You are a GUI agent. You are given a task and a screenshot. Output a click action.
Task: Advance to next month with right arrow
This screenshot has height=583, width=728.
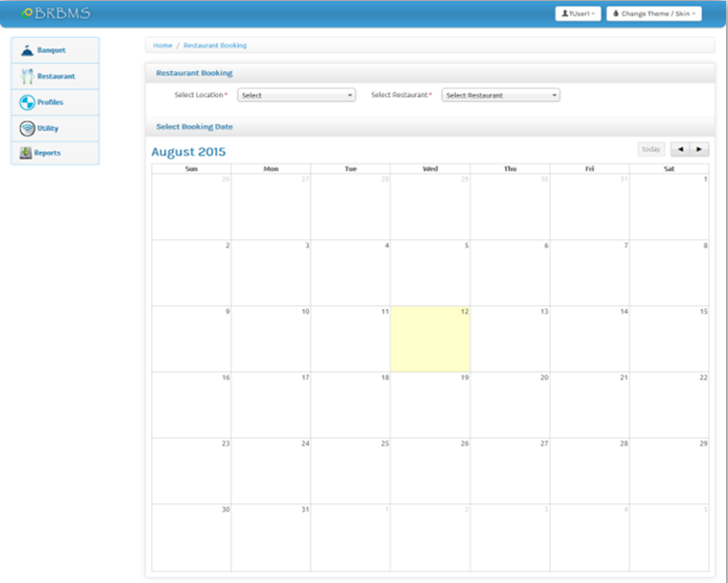(x=700, y=149)
